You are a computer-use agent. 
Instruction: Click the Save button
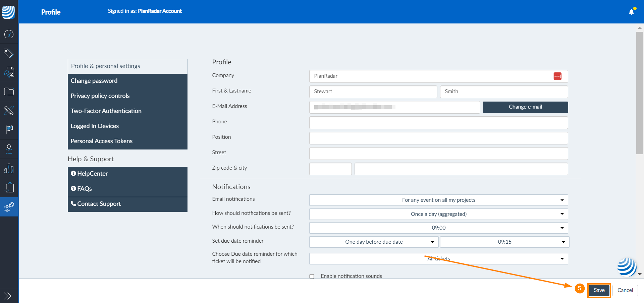pyautogui.click(x=599, y=290)
